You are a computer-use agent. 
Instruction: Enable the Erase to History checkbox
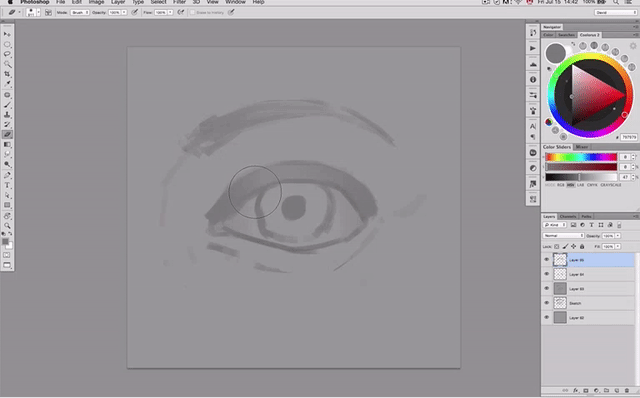[x=193, y=13]
